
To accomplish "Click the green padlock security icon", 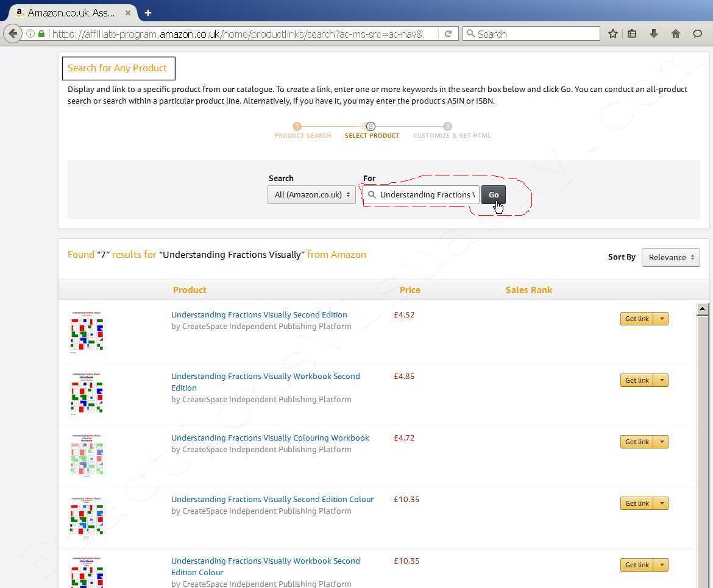I will (x=41, y=34).
